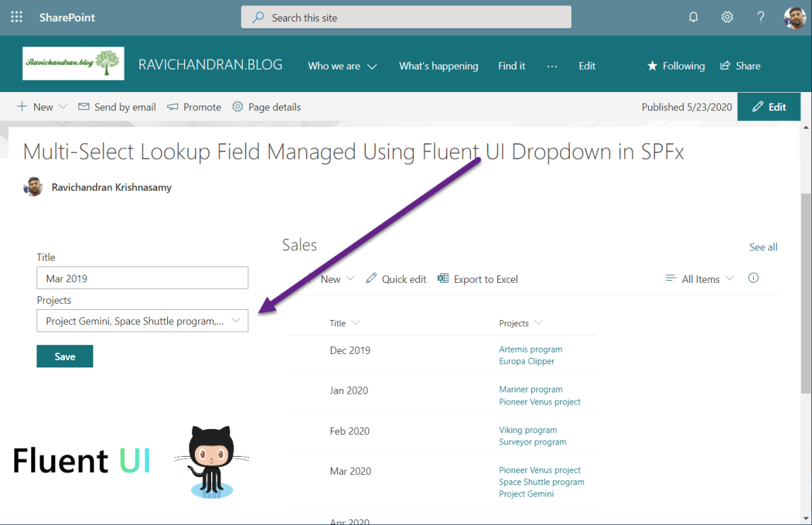Open the All Items view selector
Screen dimensions: 812x525
click(x=699, y=278)
